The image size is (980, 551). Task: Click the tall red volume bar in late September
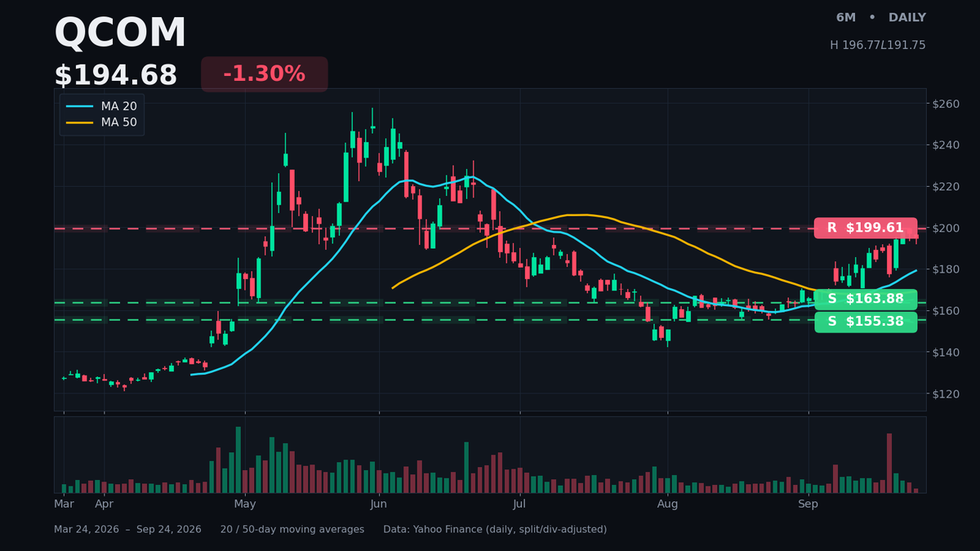tap(889, 463)
